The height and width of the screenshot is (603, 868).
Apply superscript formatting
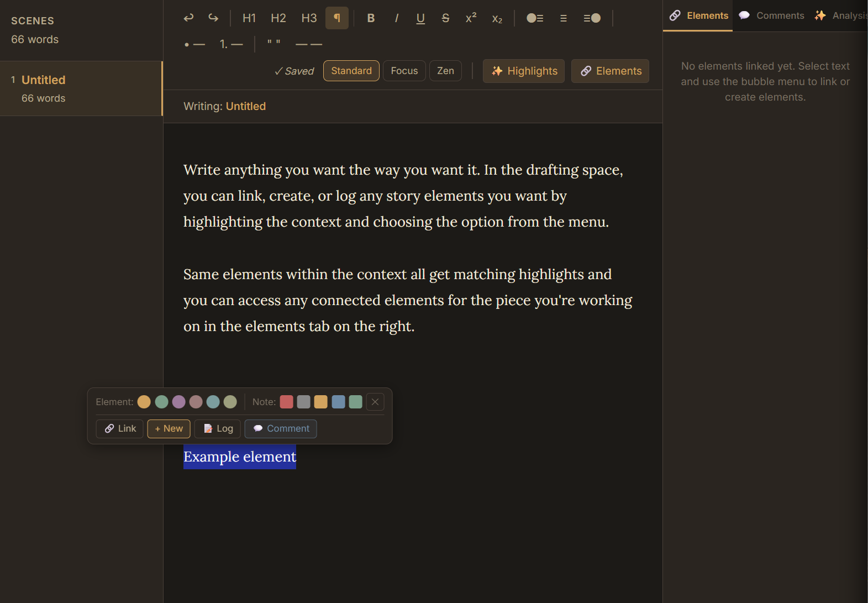[x=471, y=18]
